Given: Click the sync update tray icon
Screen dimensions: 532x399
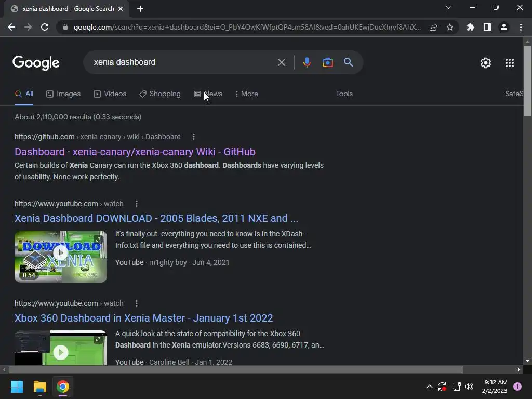Looking at the screenshot, I should coord(442,387).
